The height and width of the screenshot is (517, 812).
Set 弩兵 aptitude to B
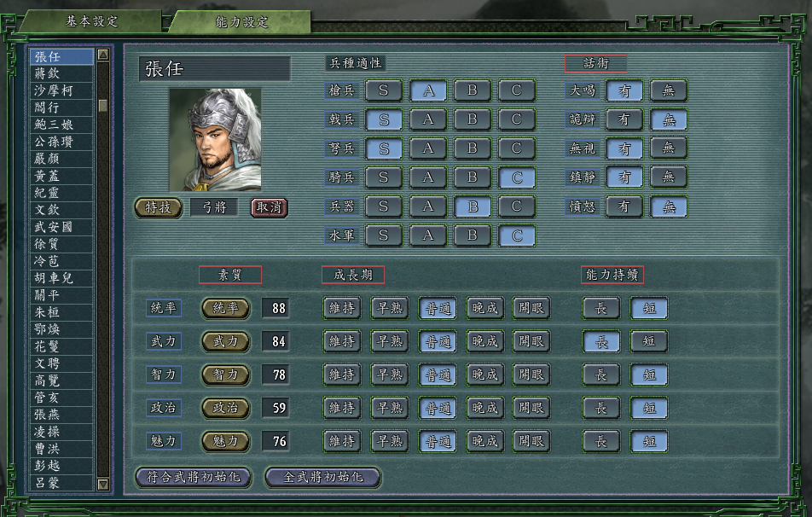tap(473, 148)
